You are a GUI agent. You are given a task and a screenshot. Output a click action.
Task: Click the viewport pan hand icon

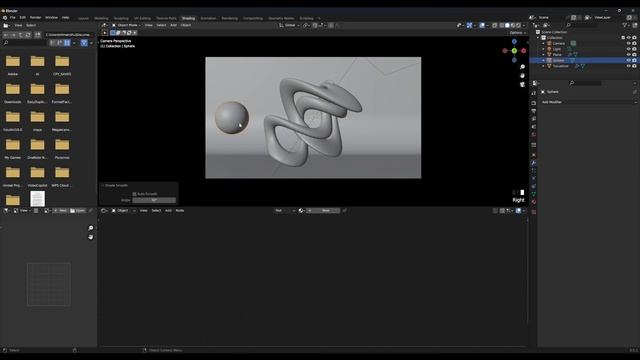click(x=522, y=76)
